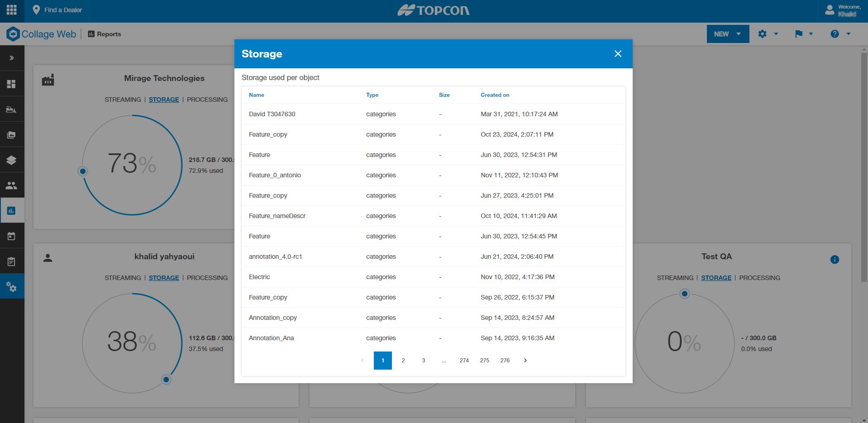Click the info icon on Test QA card
This screenshot has width=868, height=423.
pos(835,260)
